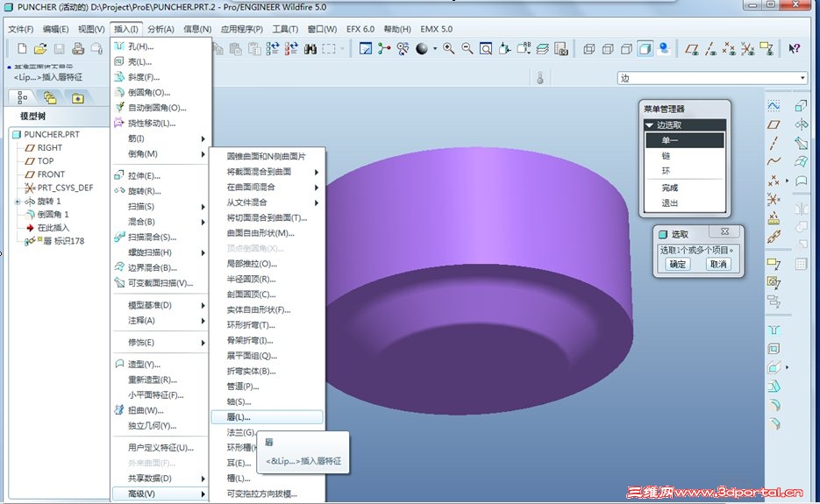This screenshot has height=504, width=820.
Task: Click the Datum Point tool icon
Action: tap(774, 181)
